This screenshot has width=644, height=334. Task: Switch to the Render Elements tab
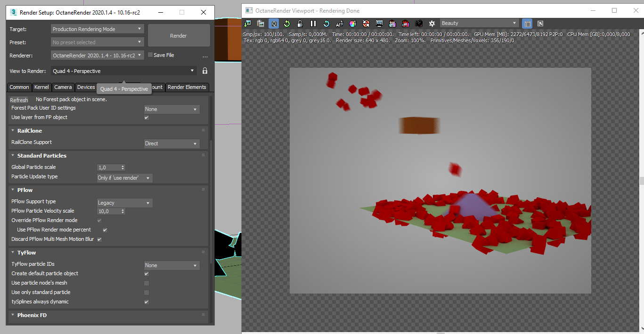[187, 87]
